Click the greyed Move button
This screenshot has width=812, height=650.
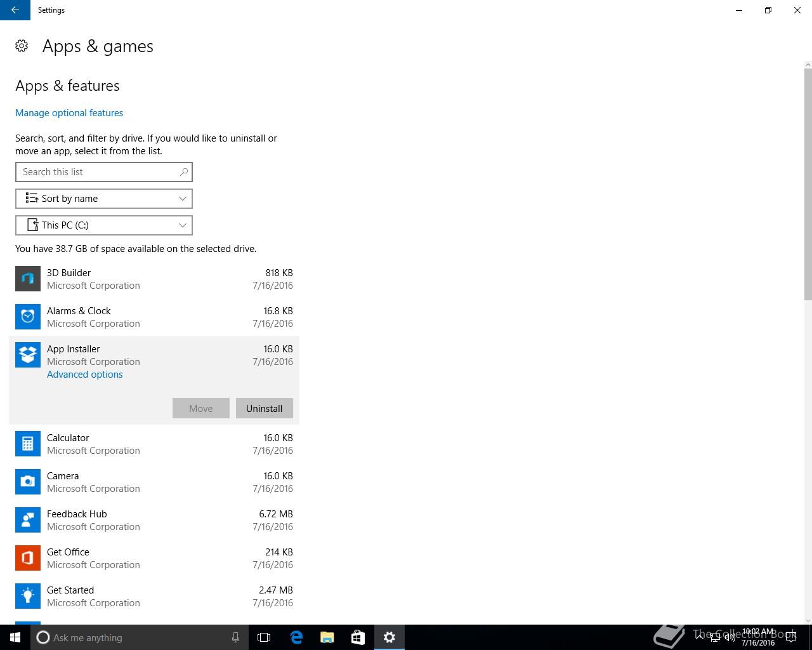(x=201, y=408)
